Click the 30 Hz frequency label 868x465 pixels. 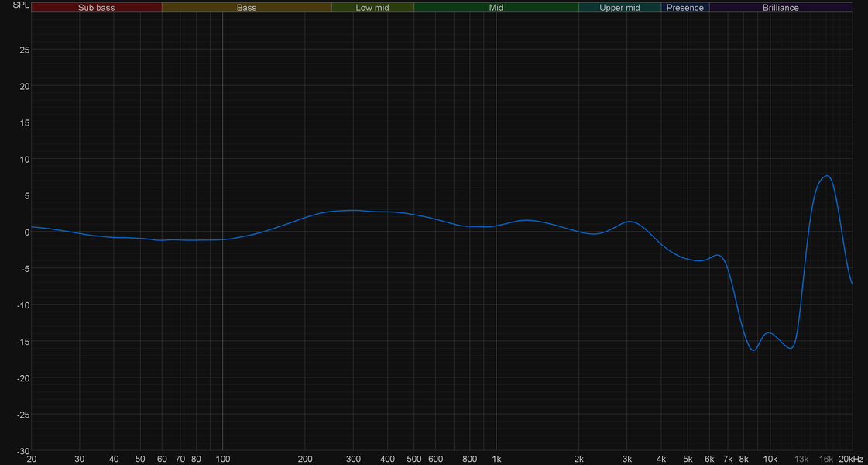tap(80, 459)
